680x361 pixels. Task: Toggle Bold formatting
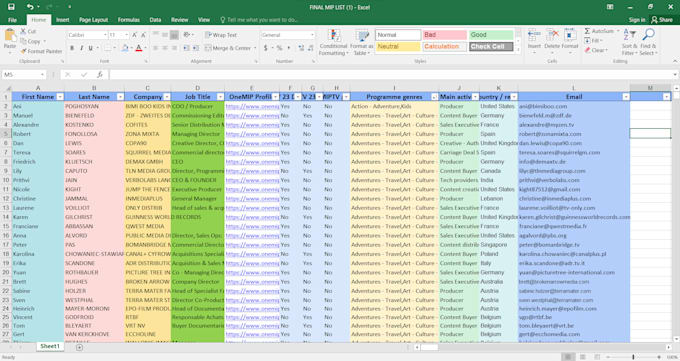(x=72, y=48)
